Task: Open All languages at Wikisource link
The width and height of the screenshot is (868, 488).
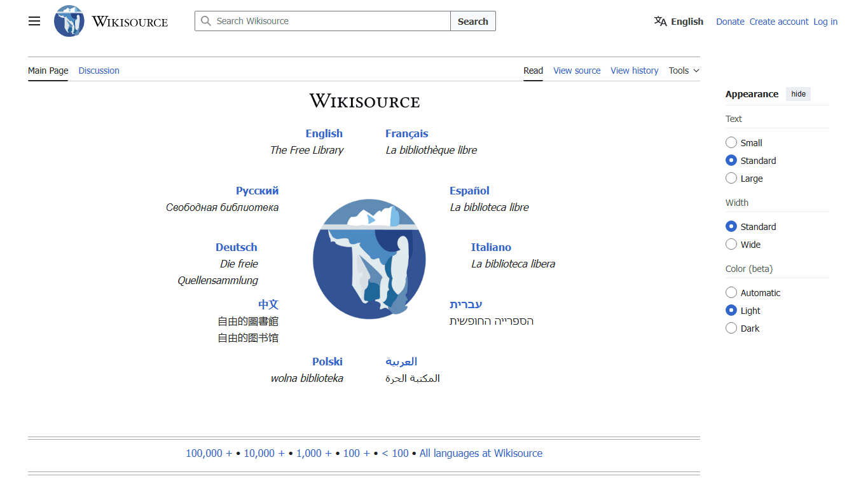Action: (x=481, y=453)
